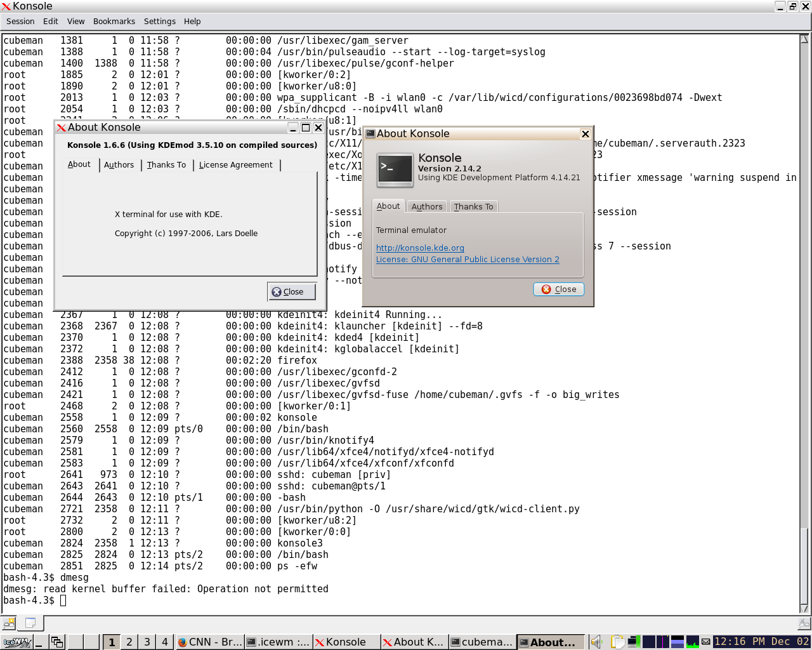Open the Settings menu

(x=160, y=21)
